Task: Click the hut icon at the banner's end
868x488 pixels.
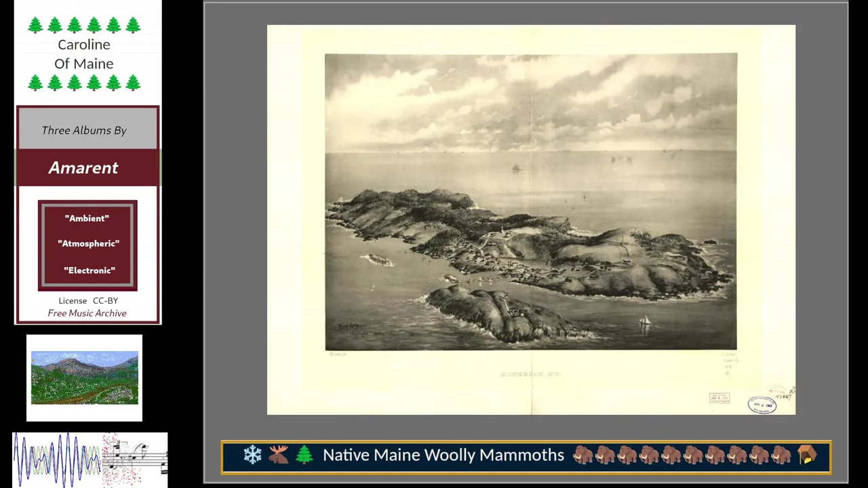Action: coord(807,455)
